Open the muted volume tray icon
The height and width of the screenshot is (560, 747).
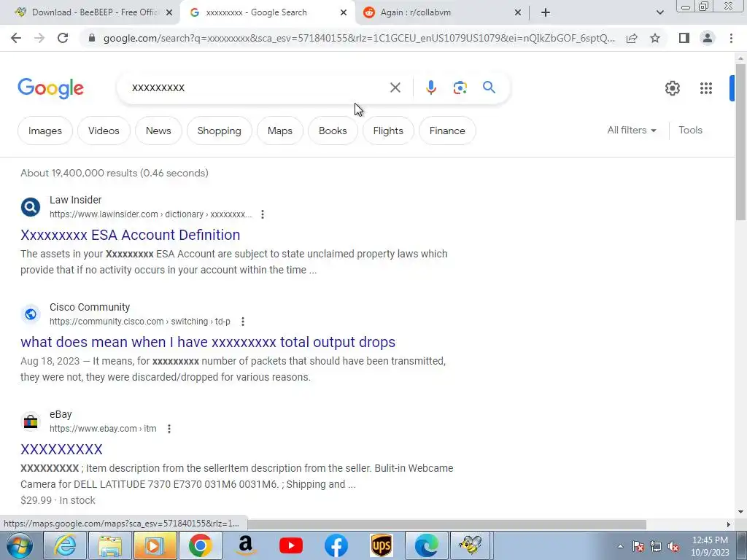tap(673, 546)
